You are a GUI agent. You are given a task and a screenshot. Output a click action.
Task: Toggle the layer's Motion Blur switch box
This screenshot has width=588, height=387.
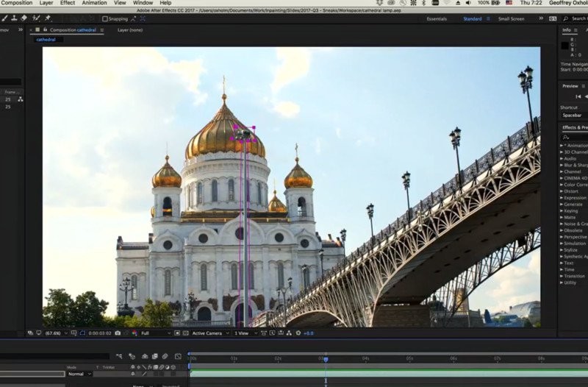click(162, 374)
